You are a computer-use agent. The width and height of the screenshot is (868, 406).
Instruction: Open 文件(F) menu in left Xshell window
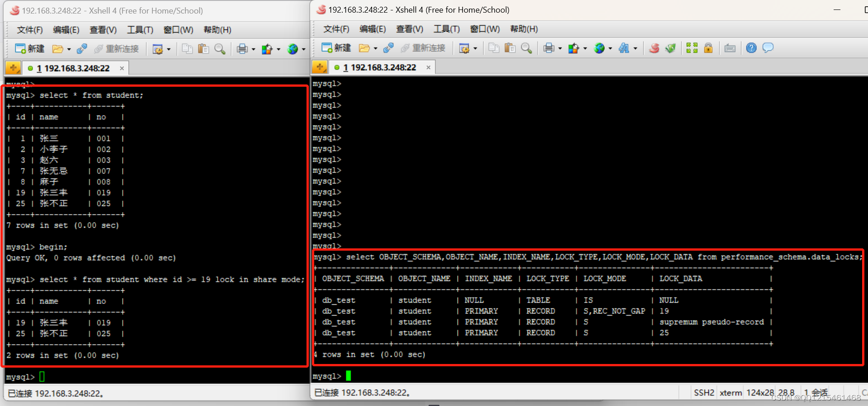coord(30,30)
